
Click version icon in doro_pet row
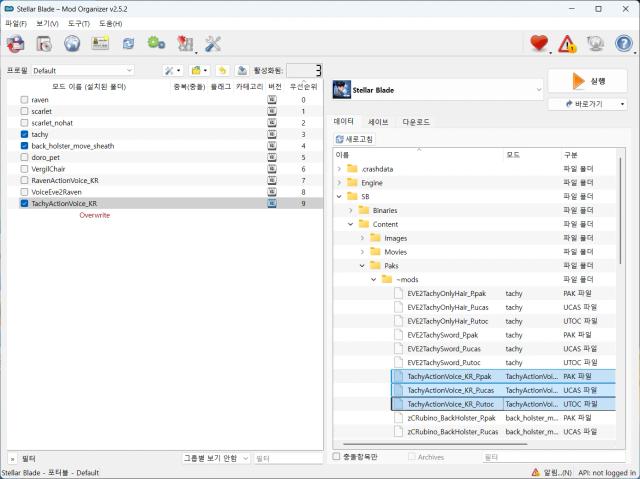coord(272,157)
